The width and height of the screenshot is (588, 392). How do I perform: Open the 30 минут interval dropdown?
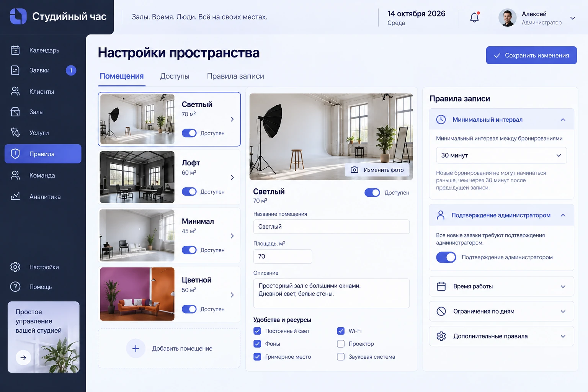point(501,155)
